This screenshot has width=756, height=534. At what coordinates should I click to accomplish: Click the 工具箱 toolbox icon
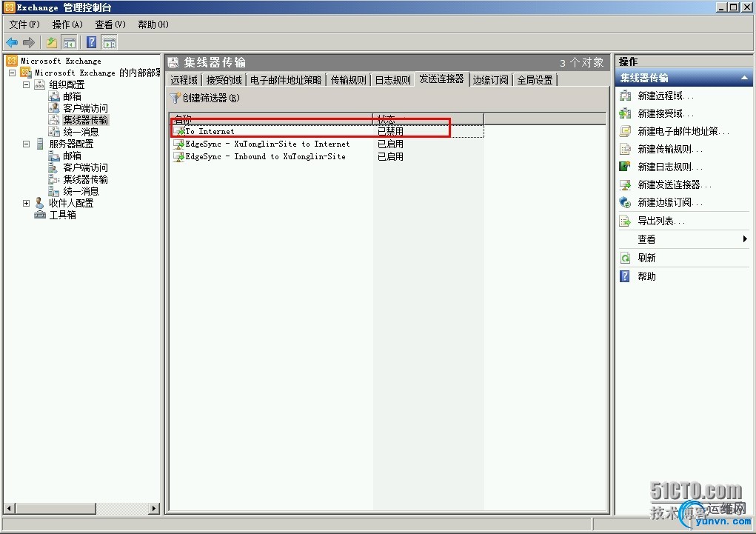40,215
